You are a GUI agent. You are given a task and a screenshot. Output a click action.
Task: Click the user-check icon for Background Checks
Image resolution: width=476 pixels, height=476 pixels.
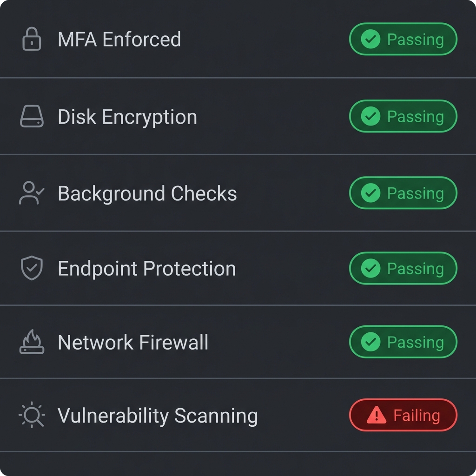tap(31, 193)
